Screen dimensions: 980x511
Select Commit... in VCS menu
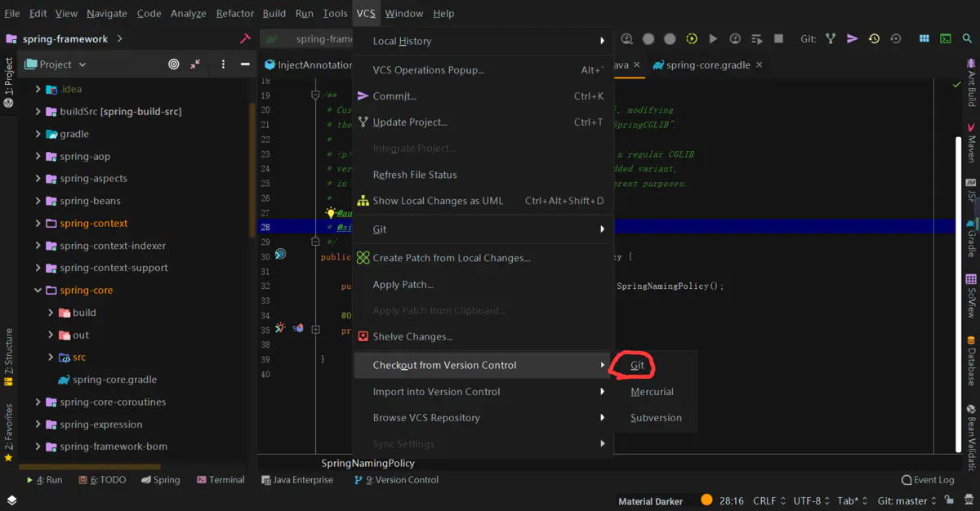483,96
